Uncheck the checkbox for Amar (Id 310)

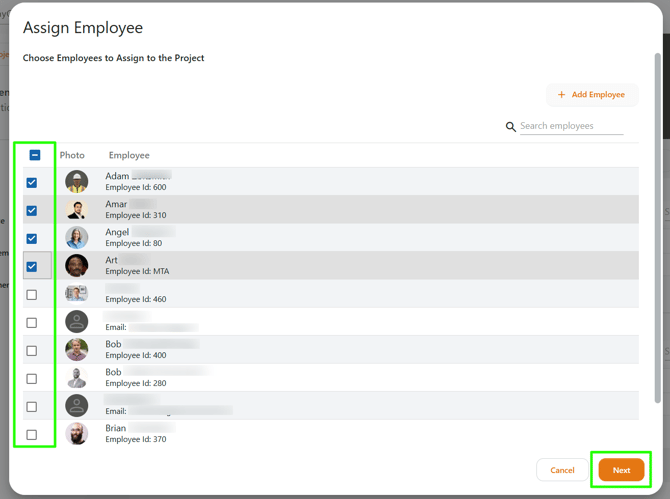pos(32,211)
